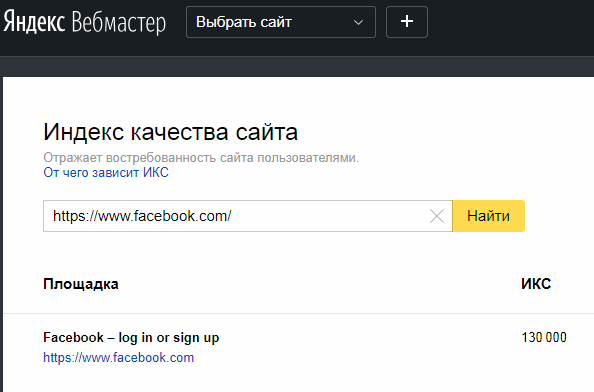
Task: Click the Площадка column header
Action: point(81,284)
